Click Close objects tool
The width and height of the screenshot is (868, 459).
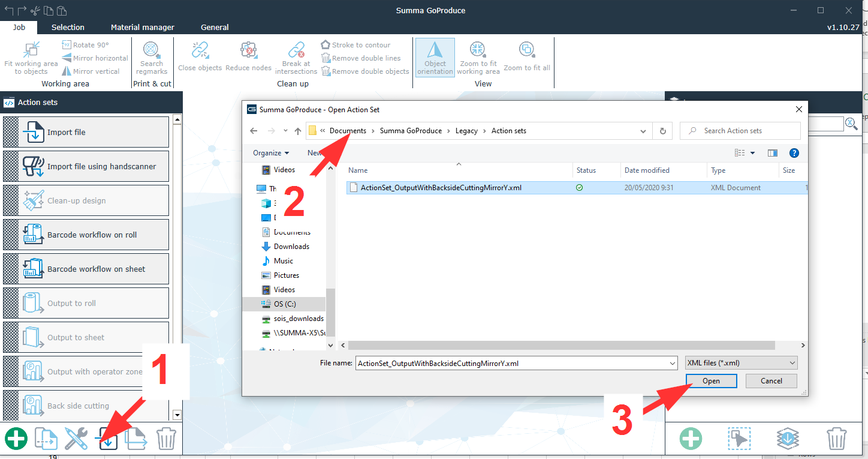coord(200,56)
